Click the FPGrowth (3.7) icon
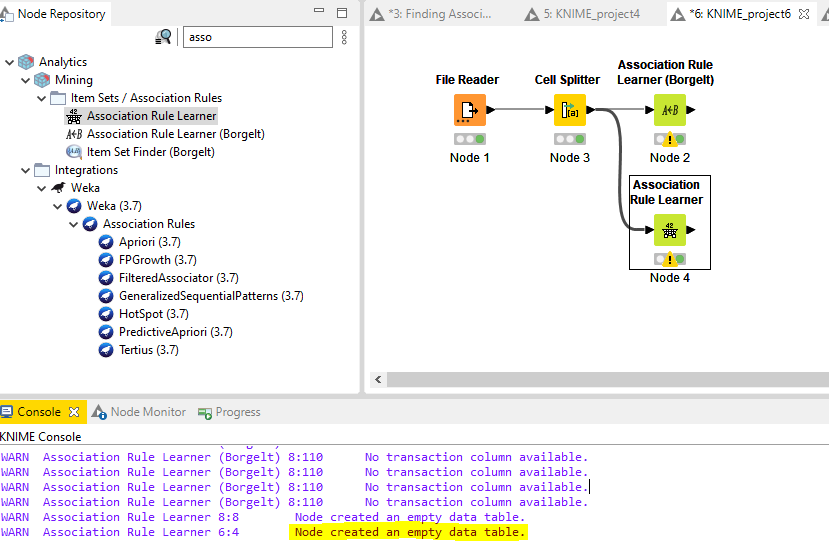The height and width of the screenshot is (551, 829). pyautogui.click(x=106, y=260)
